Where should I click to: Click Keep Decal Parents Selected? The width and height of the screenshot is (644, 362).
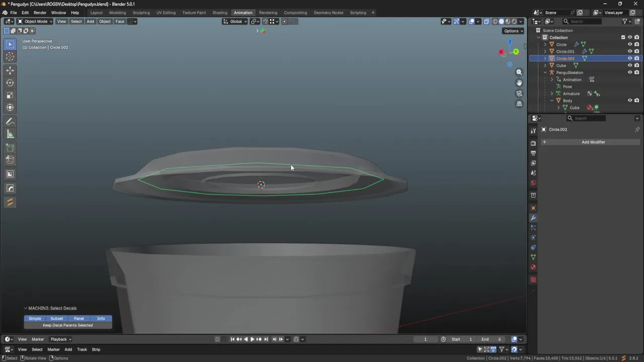[68, 325]
